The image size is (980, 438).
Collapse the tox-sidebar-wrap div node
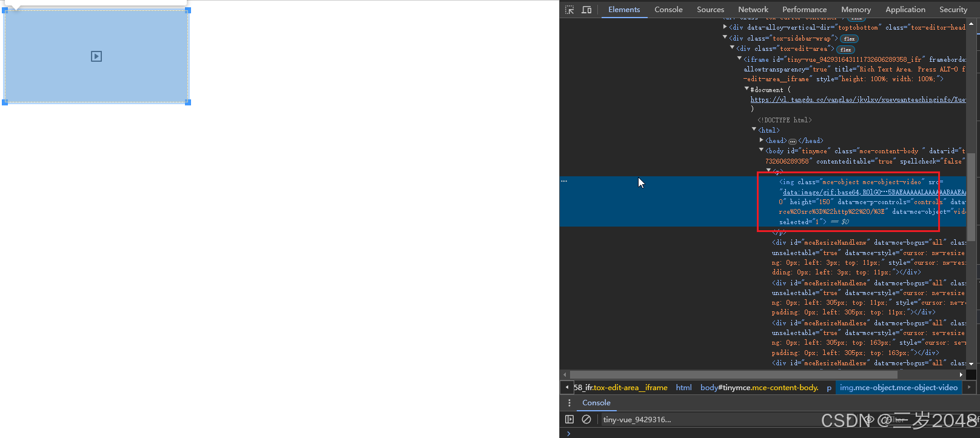coord(725,38)
